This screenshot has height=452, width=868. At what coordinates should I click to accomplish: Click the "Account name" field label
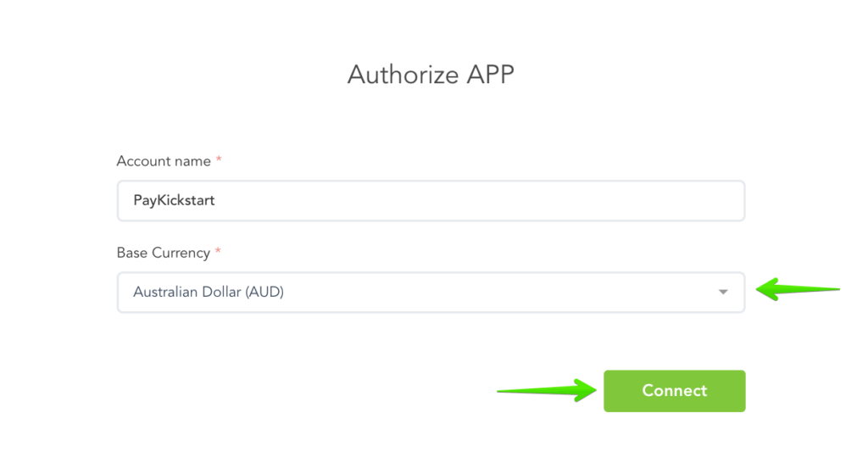click(x=164, y=161)
